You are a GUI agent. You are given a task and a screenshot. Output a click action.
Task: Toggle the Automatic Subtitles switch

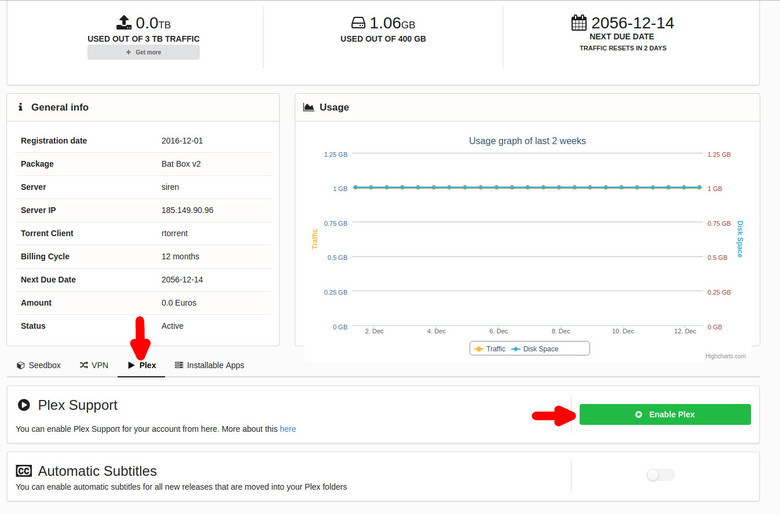[x=661, y=475]
